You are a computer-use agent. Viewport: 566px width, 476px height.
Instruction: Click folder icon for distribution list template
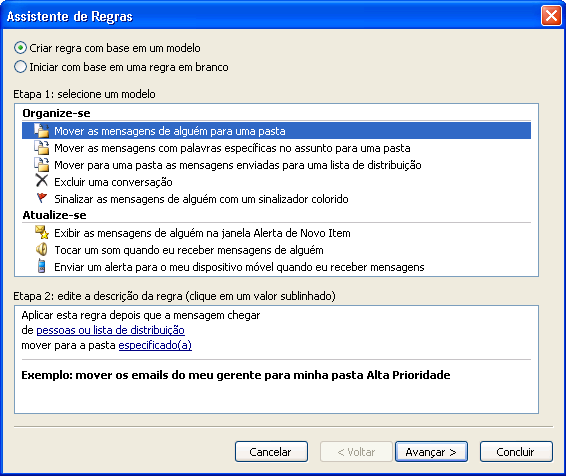[42, 165]
